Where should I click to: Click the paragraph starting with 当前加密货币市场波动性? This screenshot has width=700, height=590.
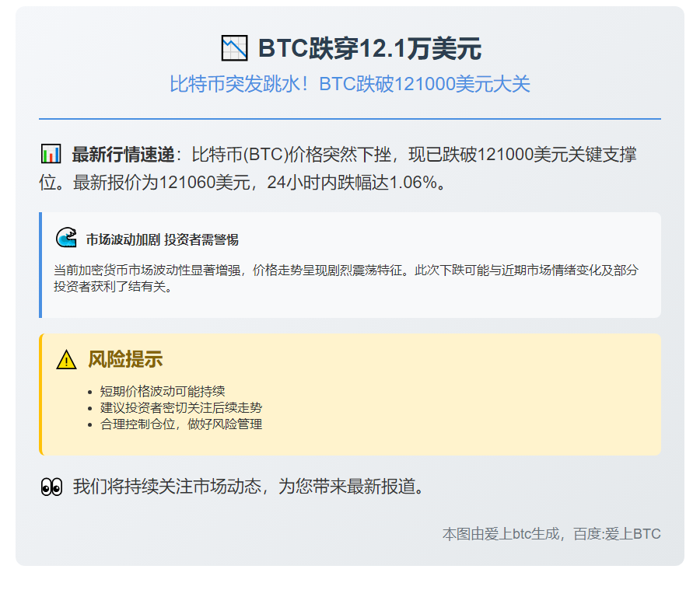346,278
